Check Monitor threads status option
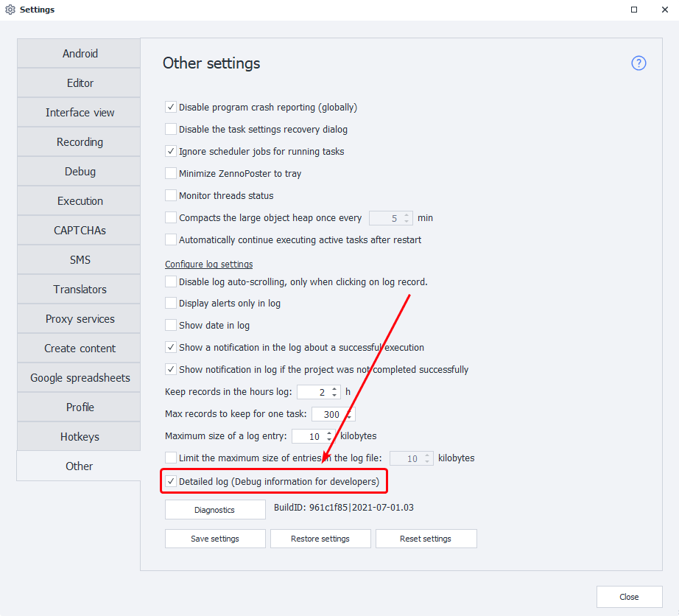This screenshot has width=679, height=616. click(x=171, y=196)
